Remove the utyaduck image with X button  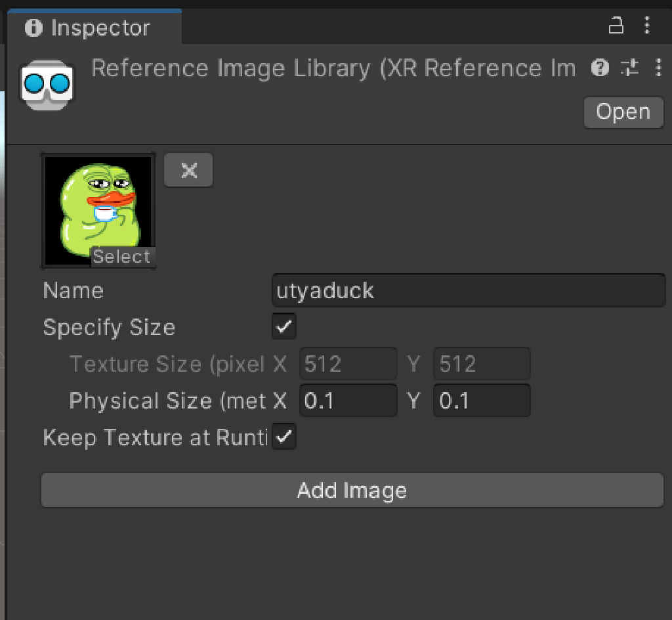[x=189, y=170]
